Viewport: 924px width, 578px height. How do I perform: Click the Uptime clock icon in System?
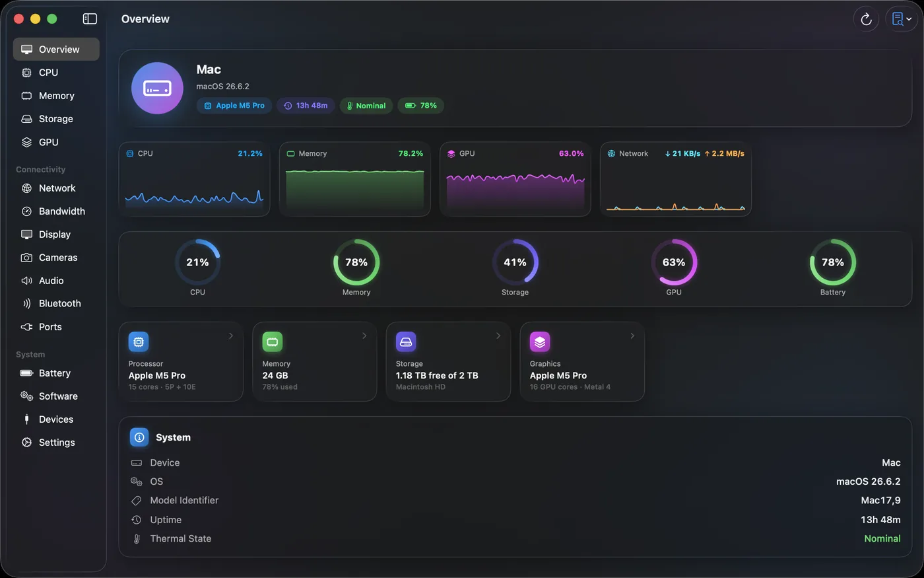pos(137,520)
